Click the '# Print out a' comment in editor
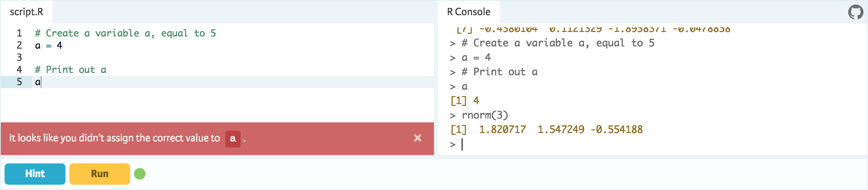 [x=70, y=70]
